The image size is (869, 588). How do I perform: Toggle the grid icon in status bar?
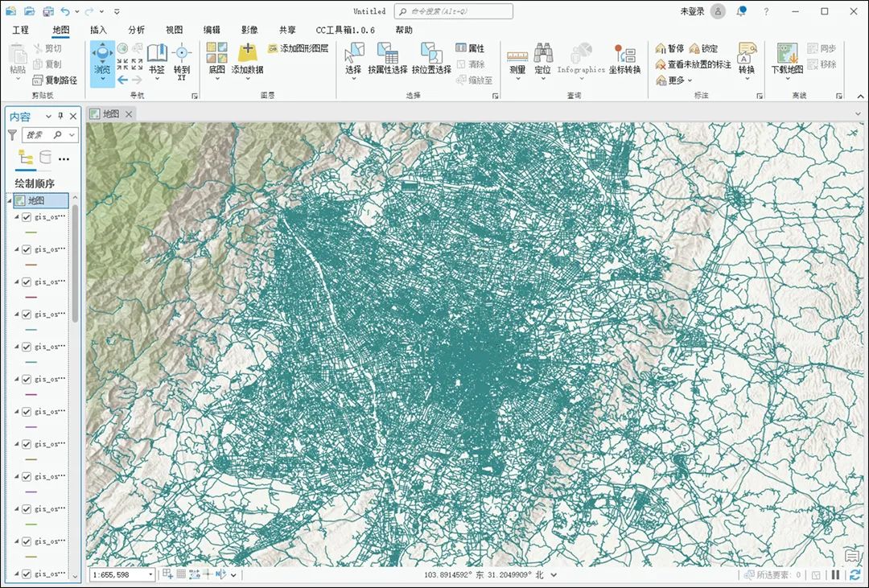click(181, 574)
